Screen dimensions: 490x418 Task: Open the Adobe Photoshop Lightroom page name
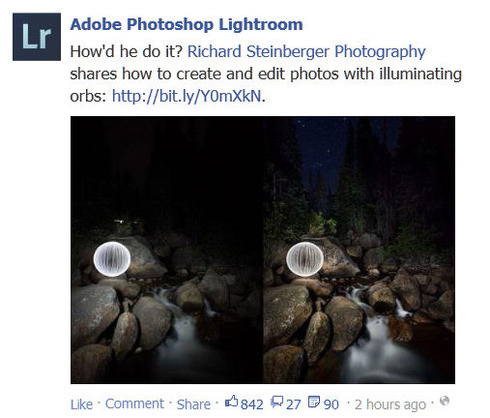[x=186, y=25]
